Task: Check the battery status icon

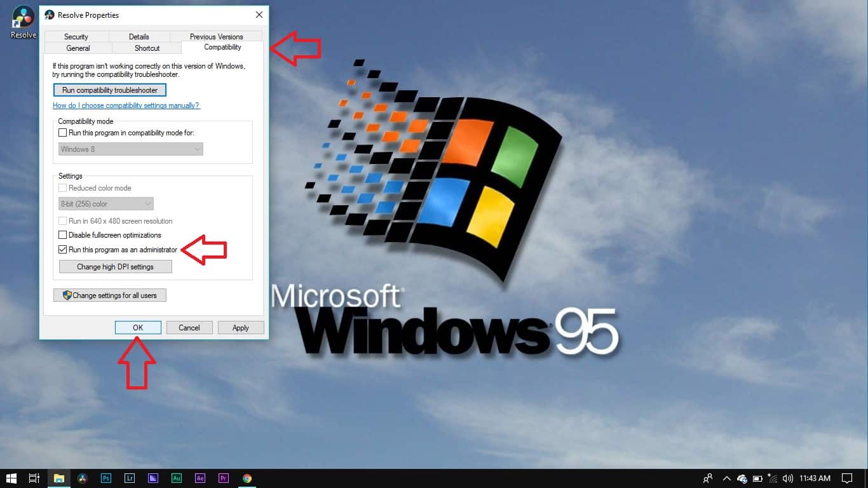Action: point(757,478)
